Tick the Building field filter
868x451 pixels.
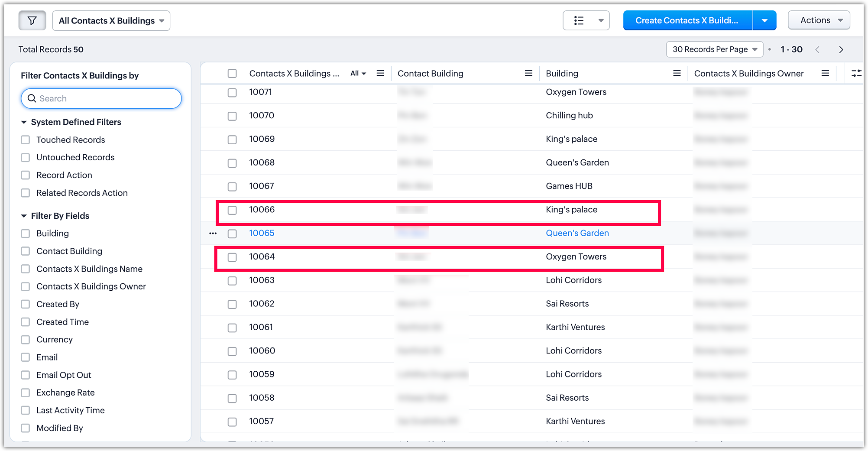pyautogui.click(x=26, y=234)
